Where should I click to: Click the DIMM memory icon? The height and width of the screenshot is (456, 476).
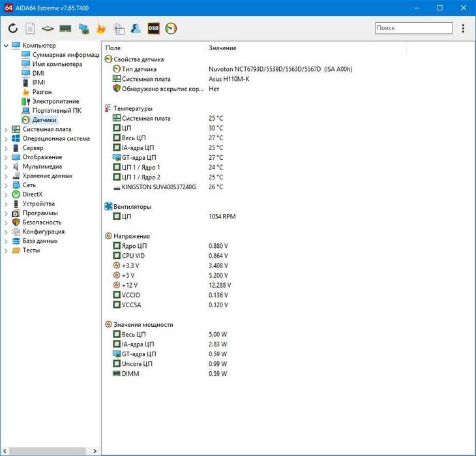point(117,373)
